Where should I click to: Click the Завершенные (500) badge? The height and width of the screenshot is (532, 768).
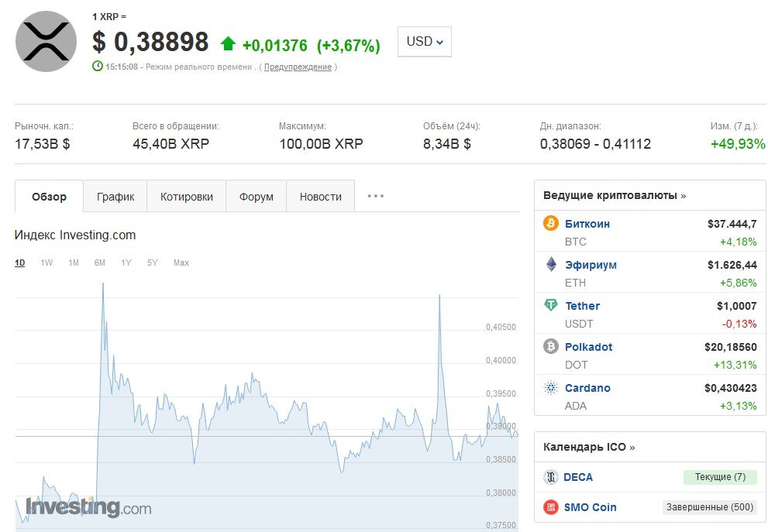(710, 507)
